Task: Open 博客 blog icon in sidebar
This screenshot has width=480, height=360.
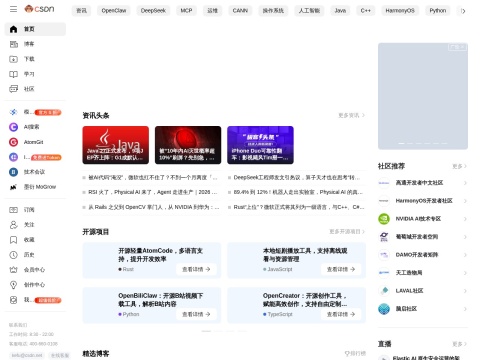Action: (x=13, y=44)
